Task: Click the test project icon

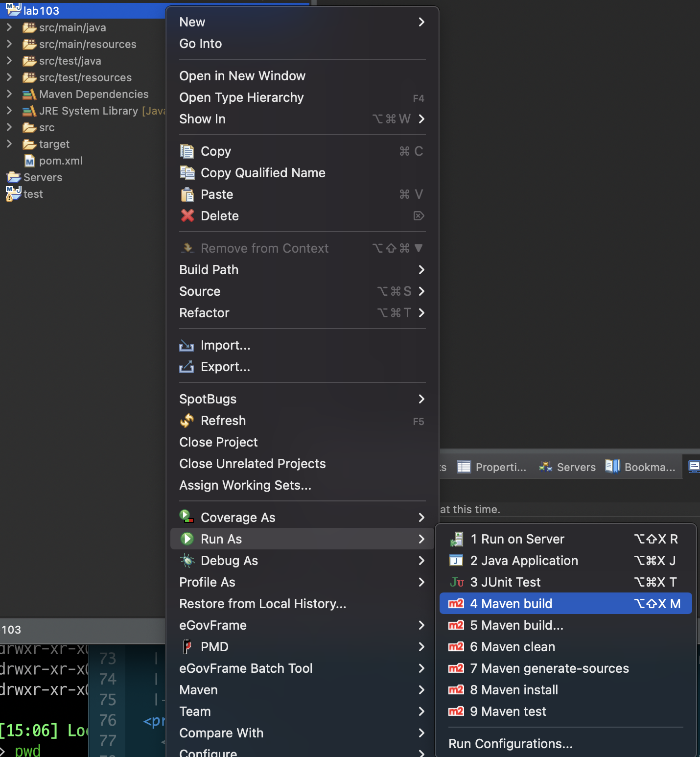Action: click(x=13, y=193)
